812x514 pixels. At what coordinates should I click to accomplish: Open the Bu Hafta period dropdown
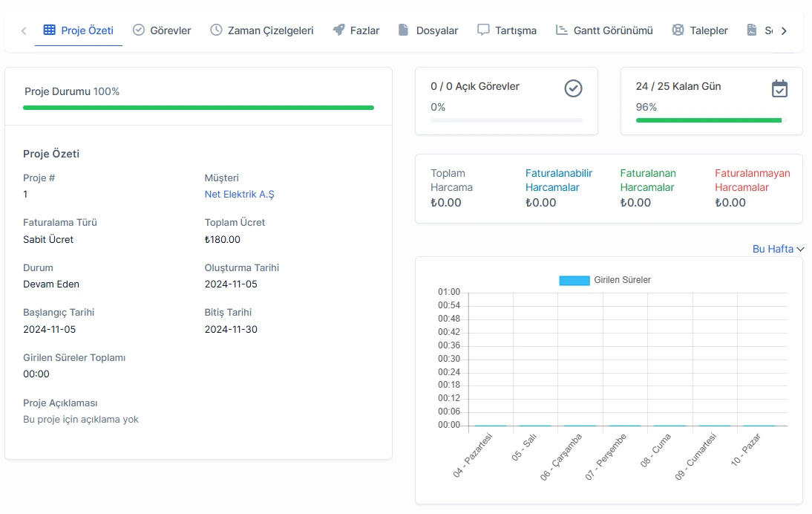pyautogui.click(x=778, y=249)
